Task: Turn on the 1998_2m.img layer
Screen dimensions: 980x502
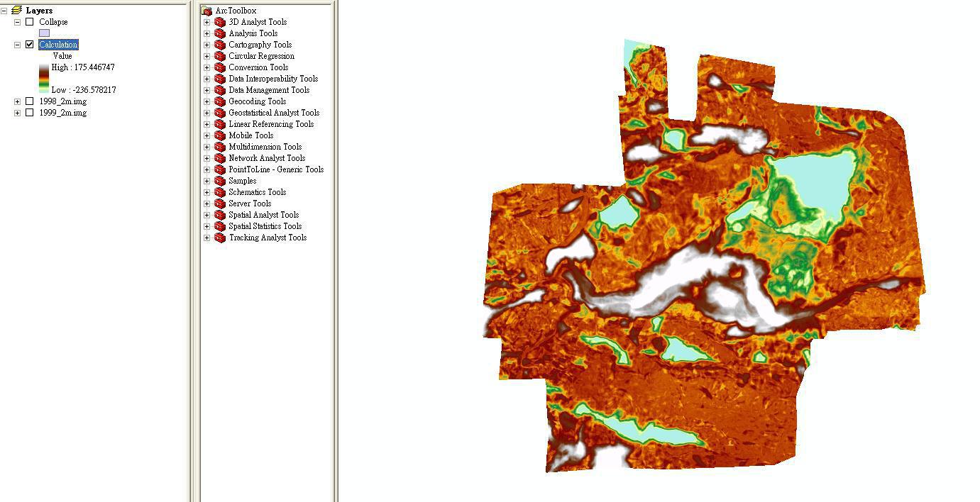Action: (x=29, y=101)
